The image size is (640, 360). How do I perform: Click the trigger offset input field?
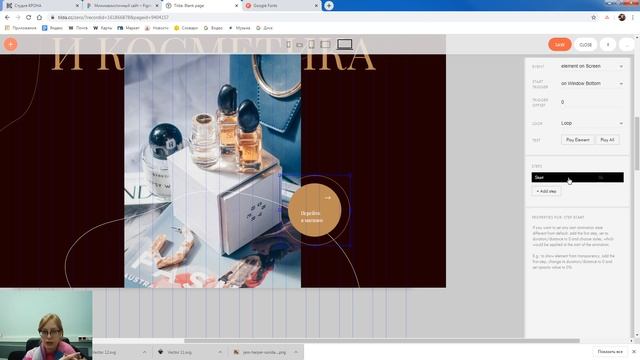(592, 102)
